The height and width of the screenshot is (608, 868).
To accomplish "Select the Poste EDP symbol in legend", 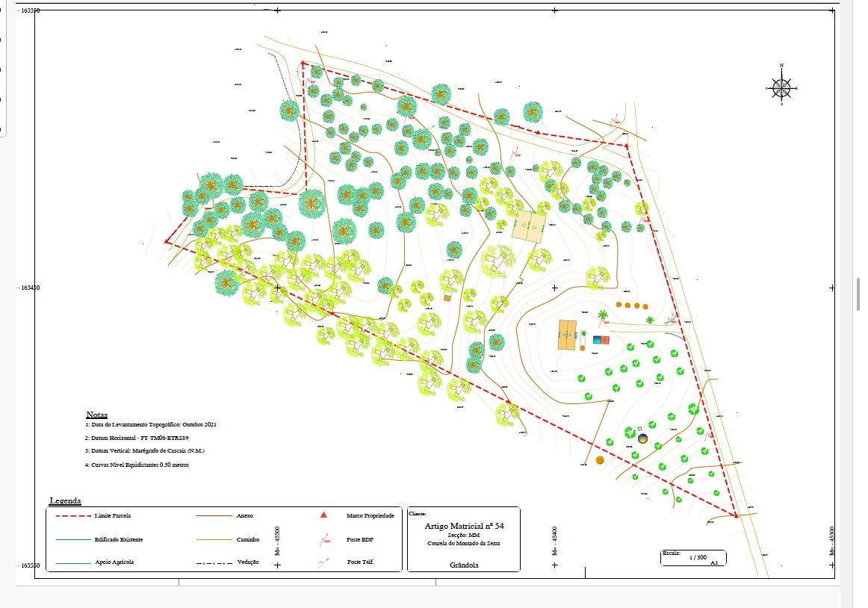I will point(323,539).
